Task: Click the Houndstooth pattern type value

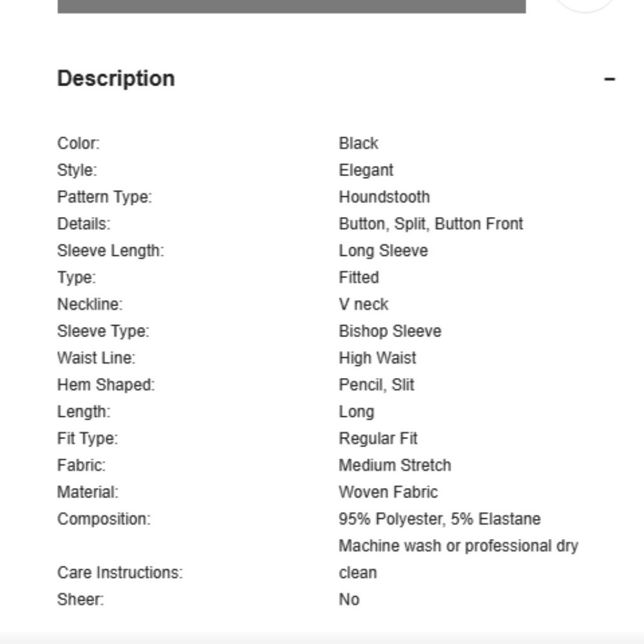Action: (x=384, y=197)
